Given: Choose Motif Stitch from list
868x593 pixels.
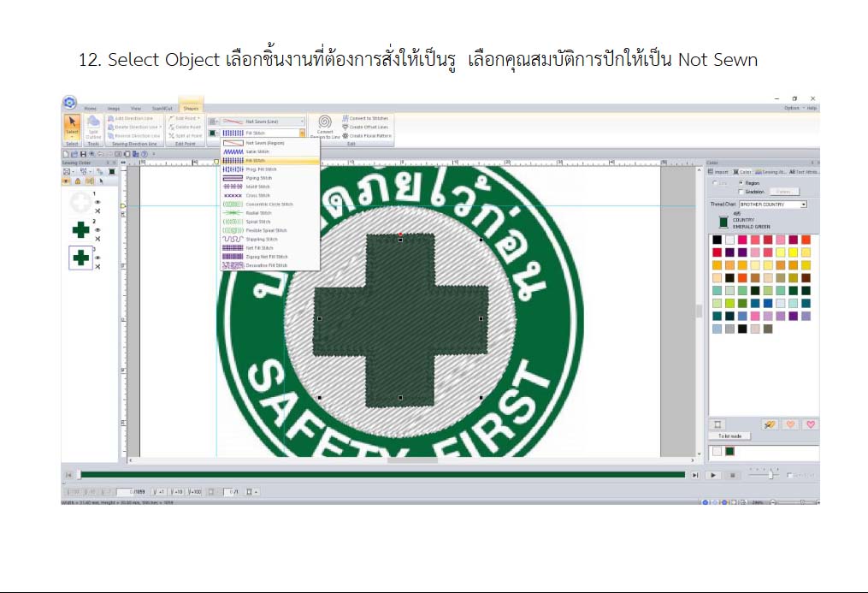Looking at the screenshot, I should point(270,187).
